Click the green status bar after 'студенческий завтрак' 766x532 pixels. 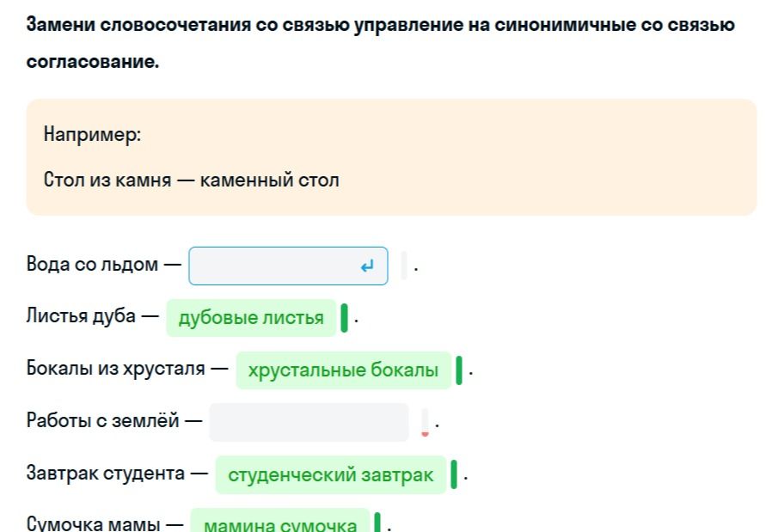pos(454,474)
